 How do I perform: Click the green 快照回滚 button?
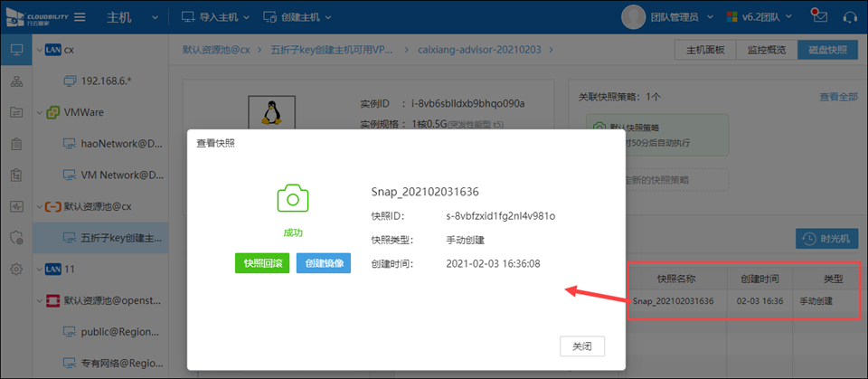261,263
